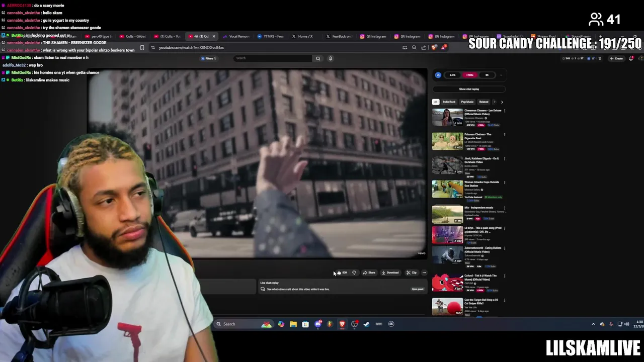The height and width of the screenshot is (362, 644).
Task: Switch to the FearBuck on X browser tab
Action: click(339, 36)
